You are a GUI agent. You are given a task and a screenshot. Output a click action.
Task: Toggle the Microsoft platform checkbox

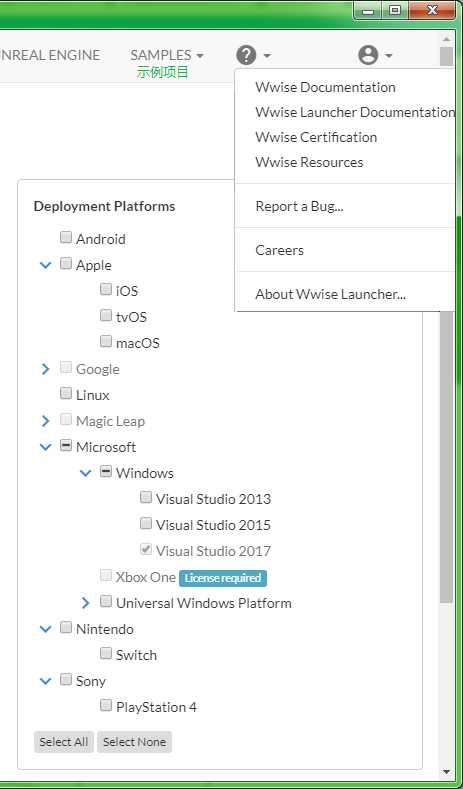click(66, 445)
